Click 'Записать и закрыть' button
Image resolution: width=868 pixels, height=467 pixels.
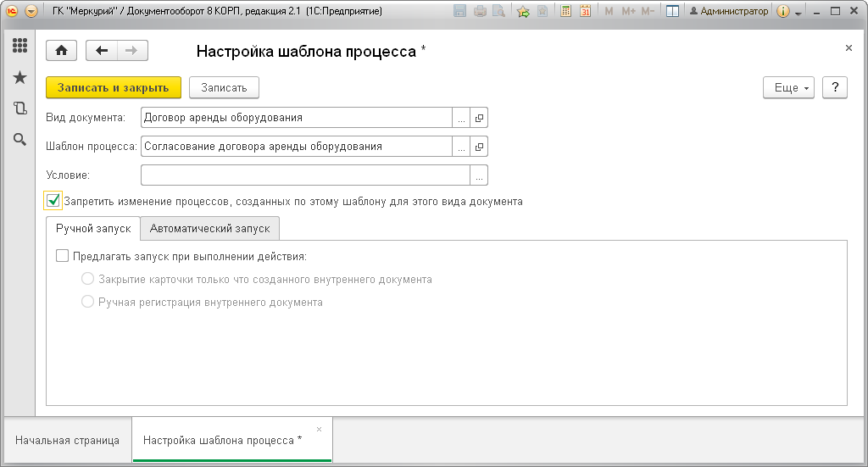(114, 87)
